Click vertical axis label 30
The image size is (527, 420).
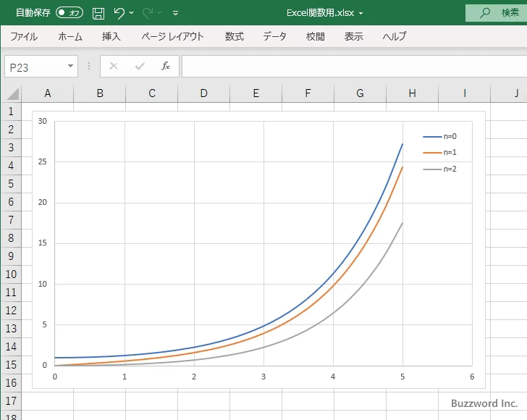(42, 121)
